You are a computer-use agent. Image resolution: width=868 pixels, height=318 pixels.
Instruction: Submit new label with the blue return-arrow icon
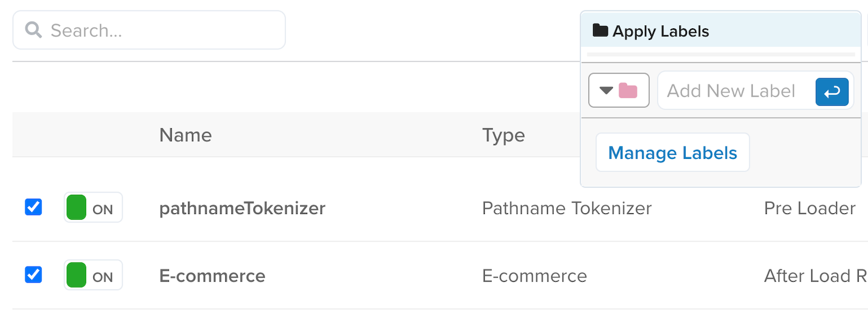pyautogui.click(x=832, y=91)
